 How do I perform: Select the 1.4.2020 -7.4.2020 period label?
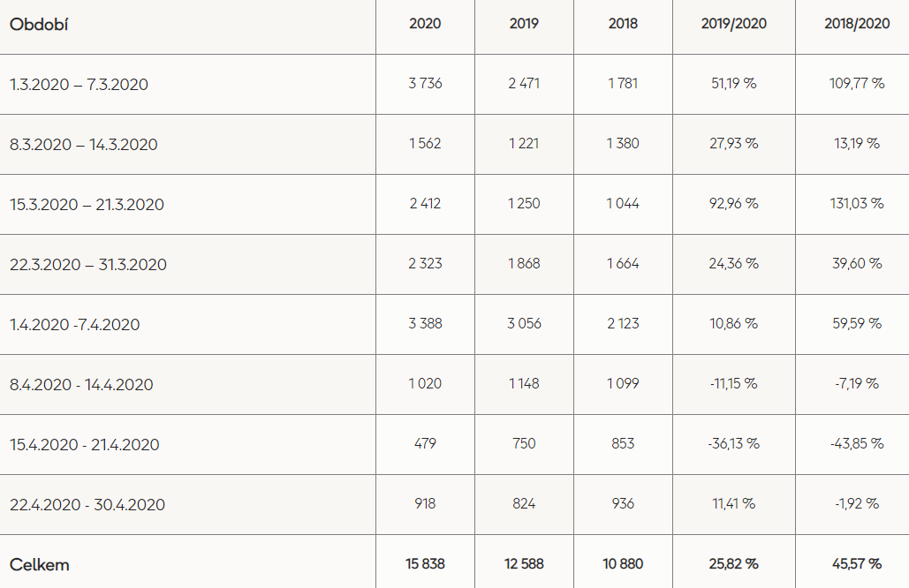pyautogui.click(x=75, y=324)
